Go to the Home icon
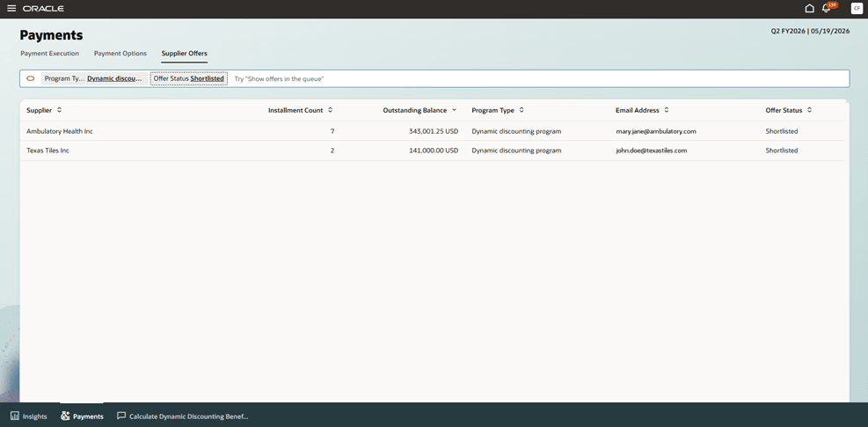This screenshot has height=427, width=868. click(809, 8)
